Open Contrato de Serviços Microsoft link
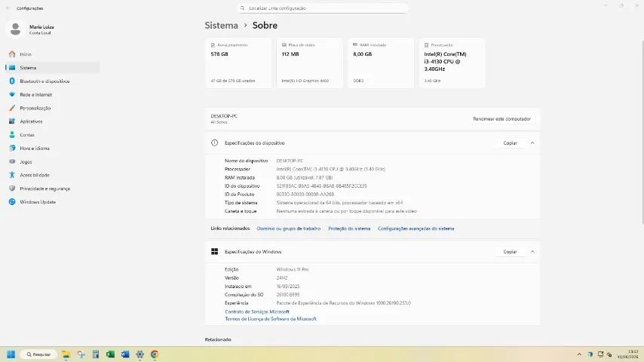The width and height of the screenshot is (644, 362). (257, 311)
